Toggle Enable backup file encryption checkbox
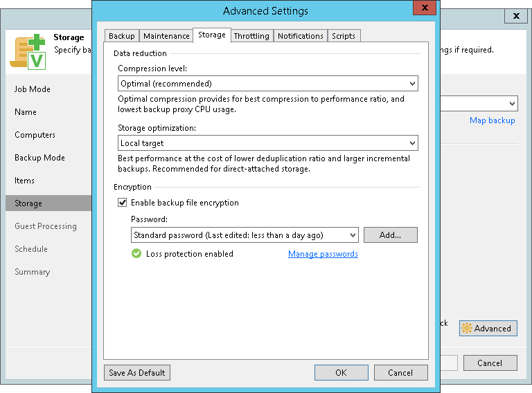The image size is (532, 393). pyautogui.click(x=123, y=203)
